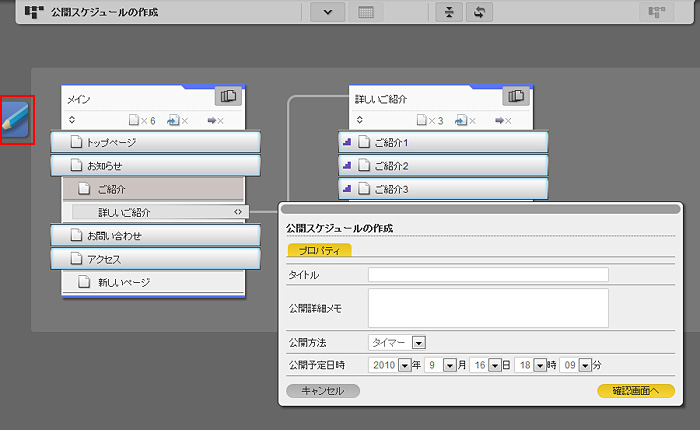Select the お問い合わせ page row
The width and height of the screenshot is (700, 430).
click(x=155, y=235)
